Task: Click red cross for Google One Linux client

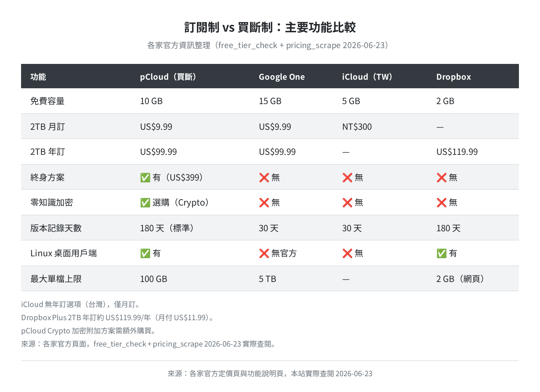Action: point(264,253)
